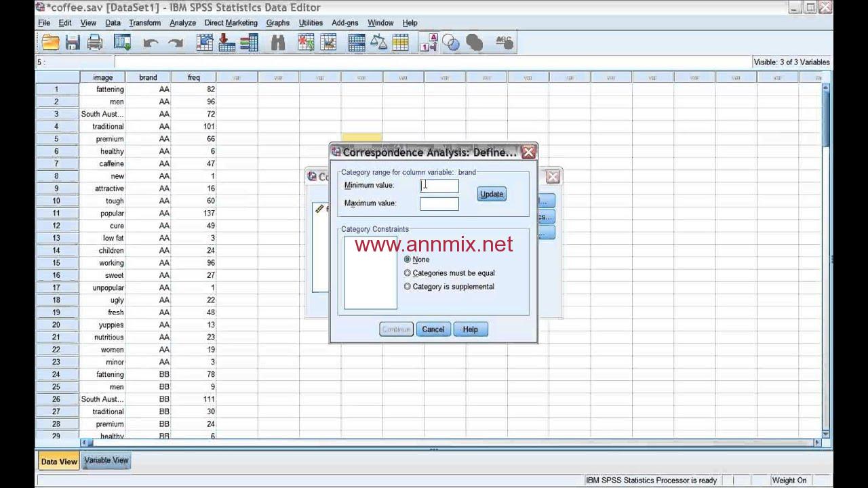Open the Help menu

(x=410, y=22)
